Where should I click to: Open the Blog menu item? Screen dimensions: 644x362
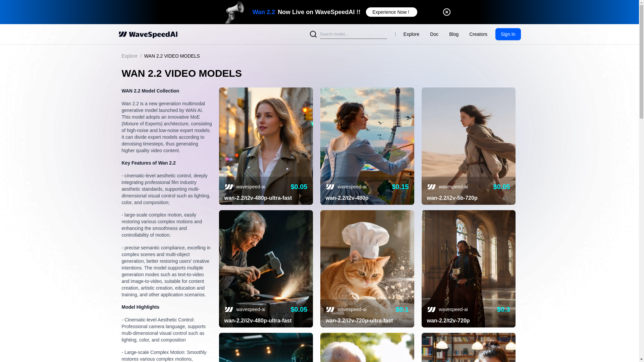click(453, 34)
